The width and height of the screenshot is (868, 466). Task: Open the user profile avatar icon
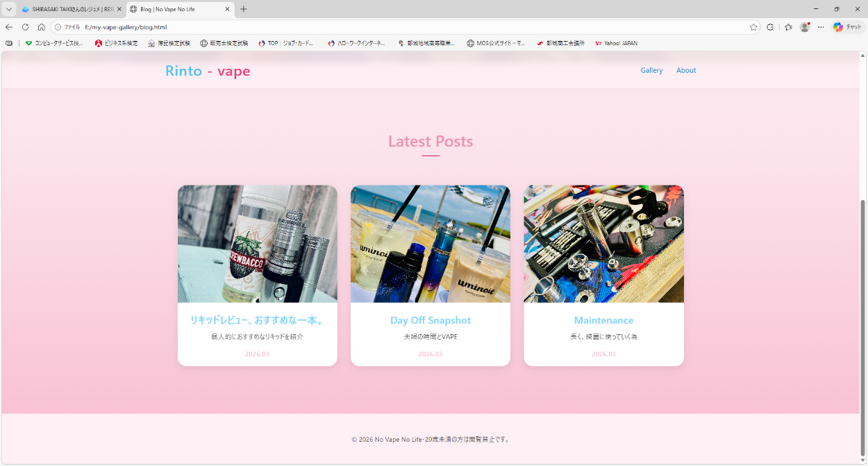805,27
